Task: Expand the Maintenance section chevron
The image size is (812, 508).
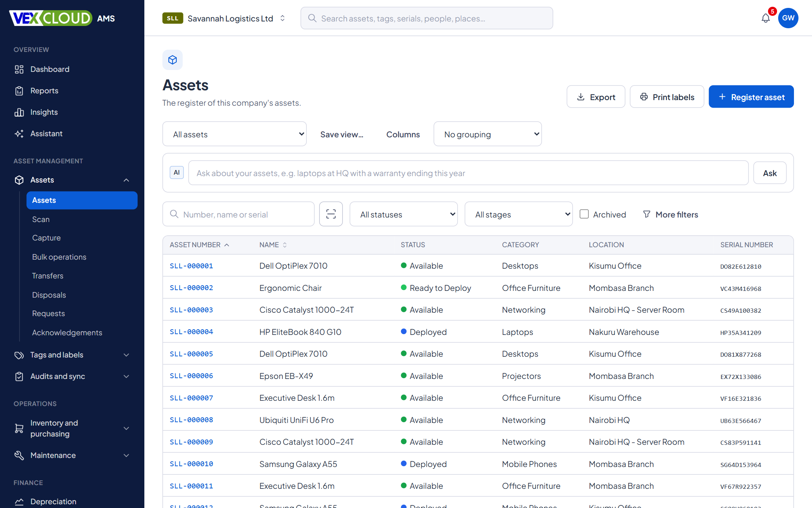Action: 126,455
